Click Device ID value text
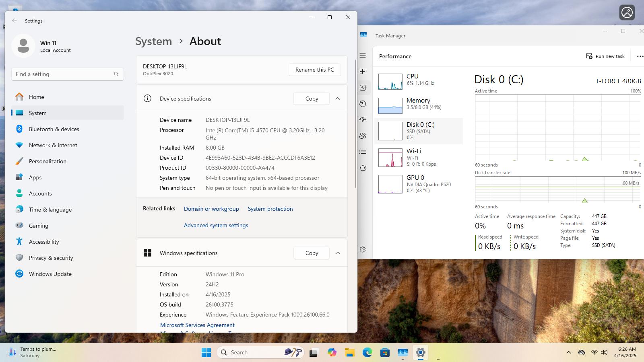The width and height of the screenshot is (644, 362). point(260,158)
